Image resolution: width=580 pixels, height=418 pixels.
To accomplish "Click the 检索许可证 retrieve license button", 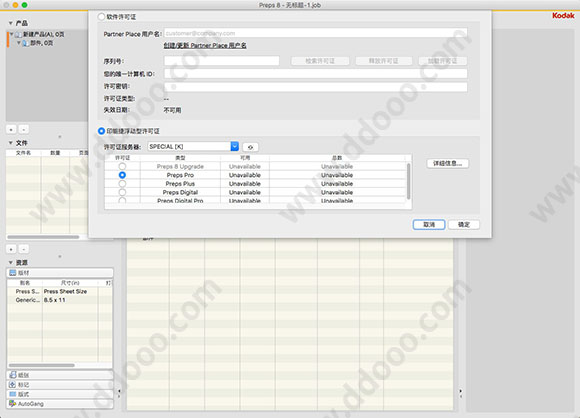I will [320, 61].
